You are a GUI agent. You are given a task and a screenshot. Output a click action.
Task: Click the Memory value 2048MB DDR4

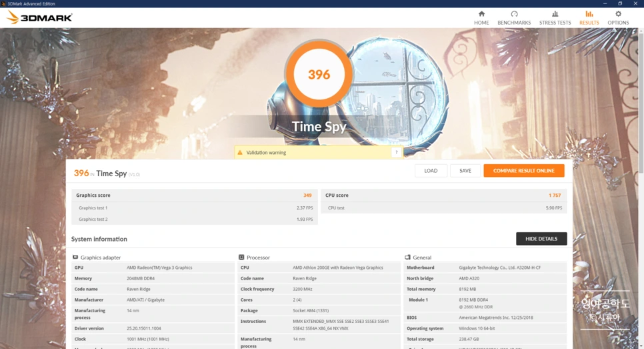tap(141, 278)
